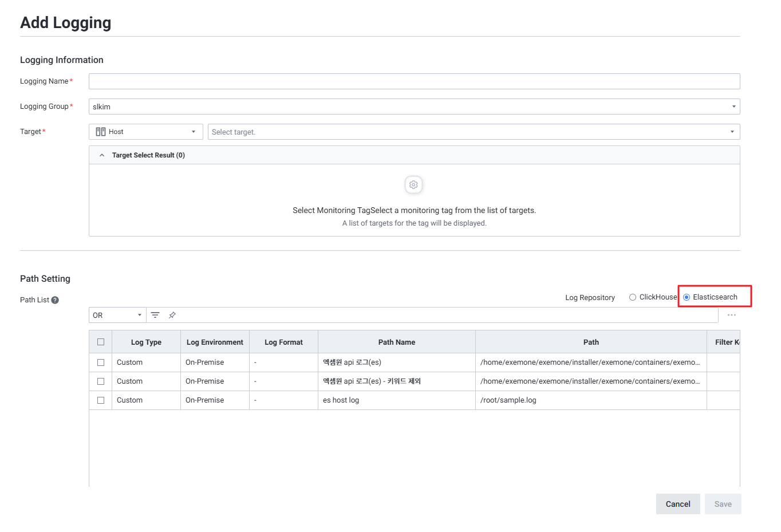
Task: Click the Save button
Action: (723, 504)
